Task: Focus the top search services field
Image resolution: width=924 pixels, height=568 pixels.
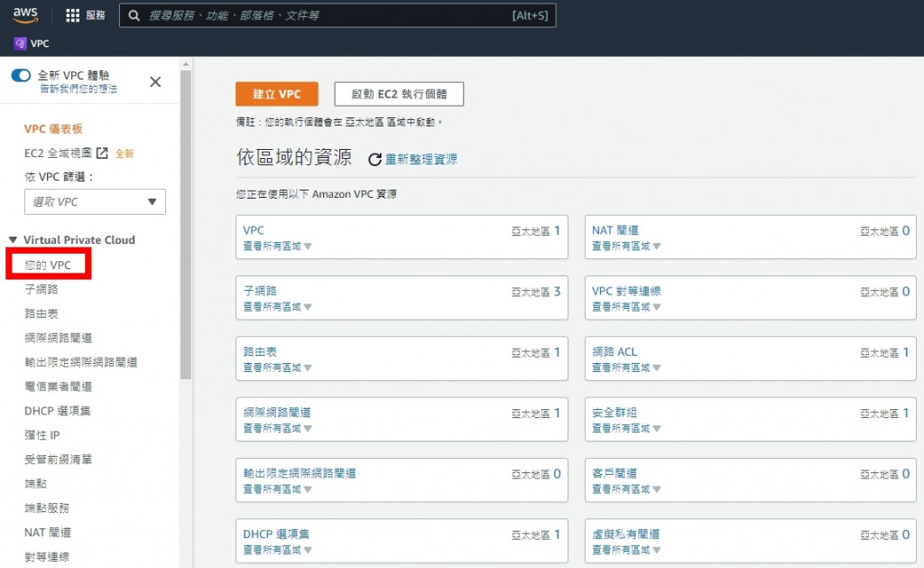Action: 337,15
